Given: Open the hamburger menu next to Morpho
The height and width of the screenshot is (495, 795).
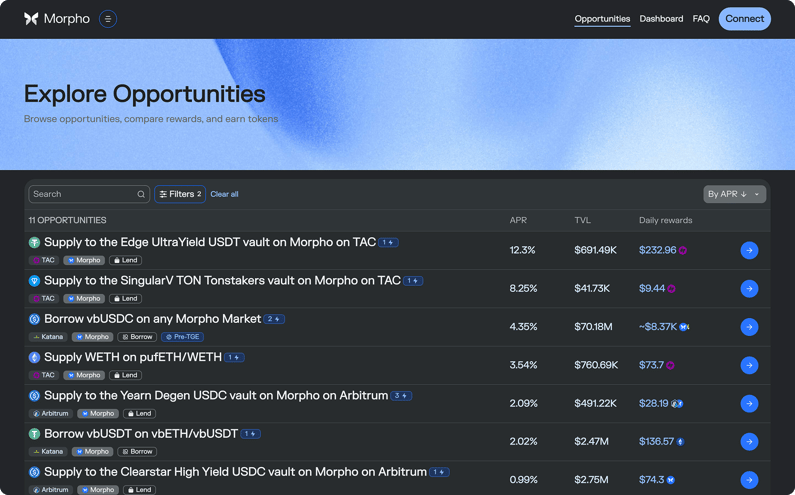Looking at the screenshot, I should tap(108, 19).
